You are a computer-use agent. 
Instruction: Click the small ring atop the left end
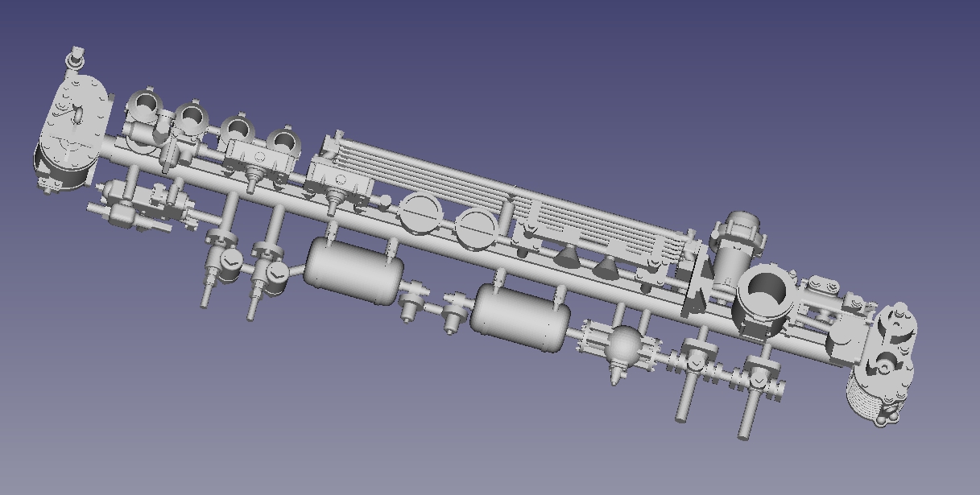(x=75, y=60)
